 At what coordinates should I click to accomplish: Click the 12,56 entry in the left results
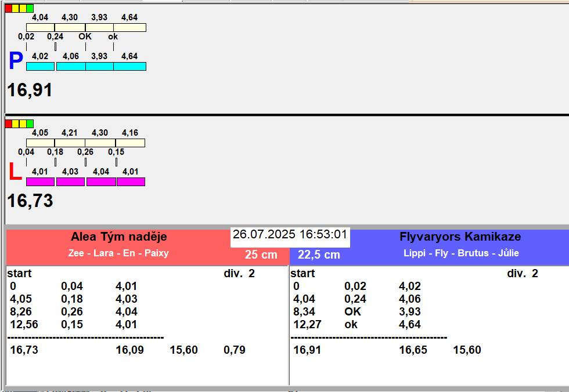[24, 324]
